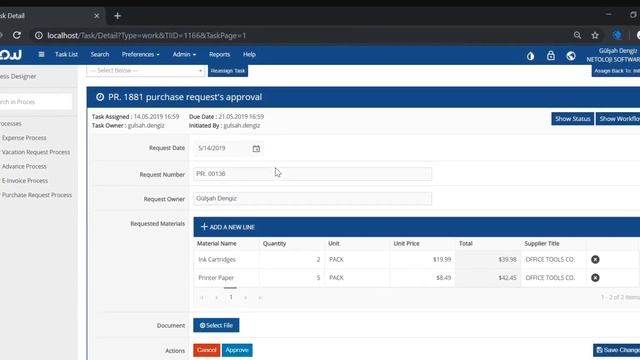Image resolution: width=640 pixels, height=360 pixels.
Task: Click Save Changes button
Action: [x=616, y=350]
